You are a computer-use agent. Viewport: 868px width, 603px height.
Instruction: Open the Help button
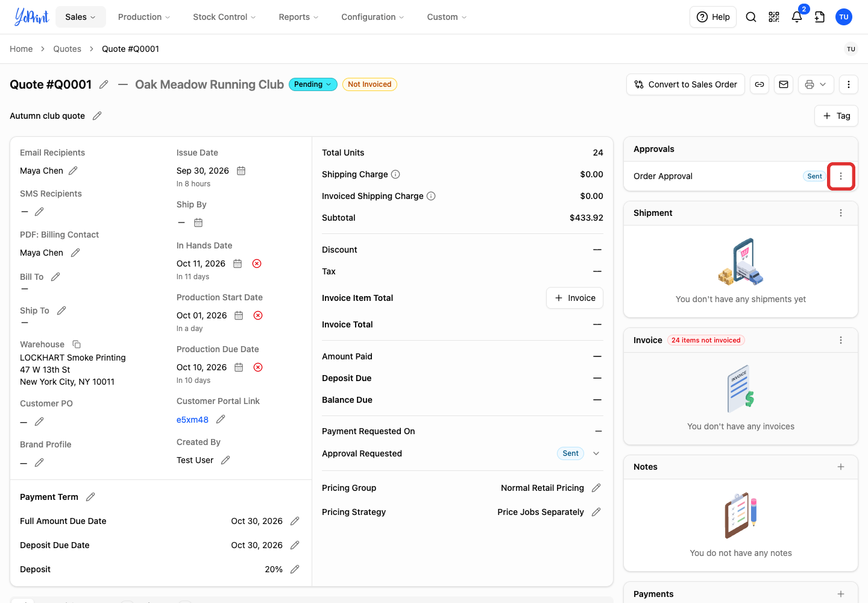pyautogui.click(x=713, y=17)
